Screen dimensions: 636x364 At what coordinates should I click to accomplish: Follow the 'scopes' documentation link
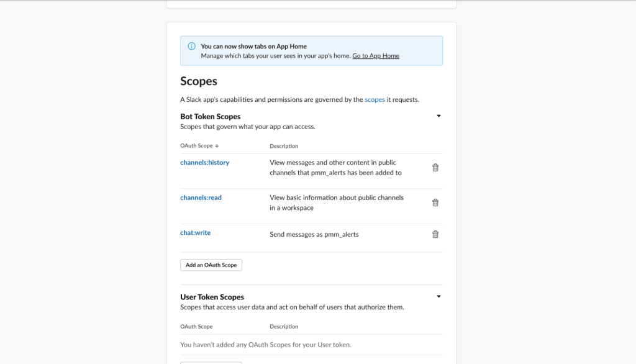click(375, 99)
